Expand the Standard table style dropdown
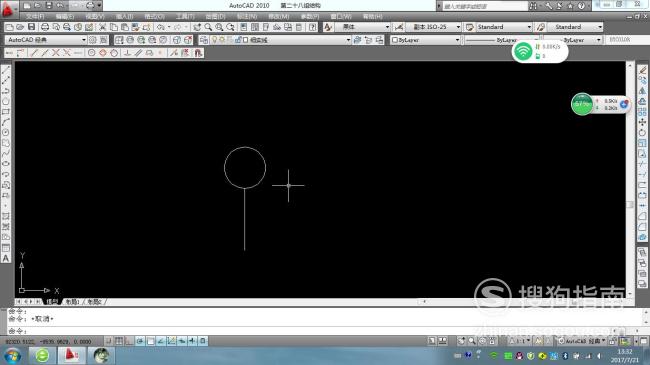The height and width of the screenshot is (365, 650). pyautogui.click(x=529, y=27)
